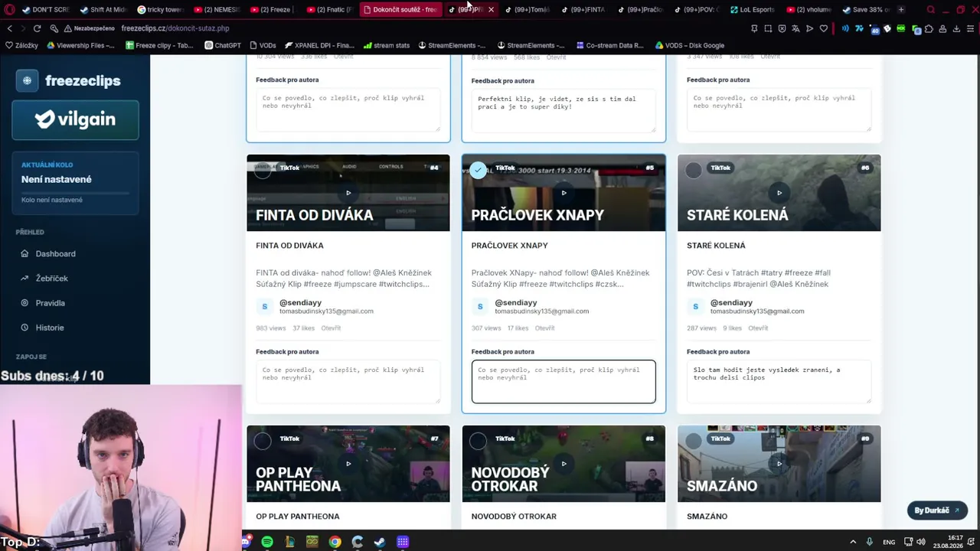This screenshot has height=551, width=980.
Task: Click the By Durkáč link badge
Action: point(937,510)
